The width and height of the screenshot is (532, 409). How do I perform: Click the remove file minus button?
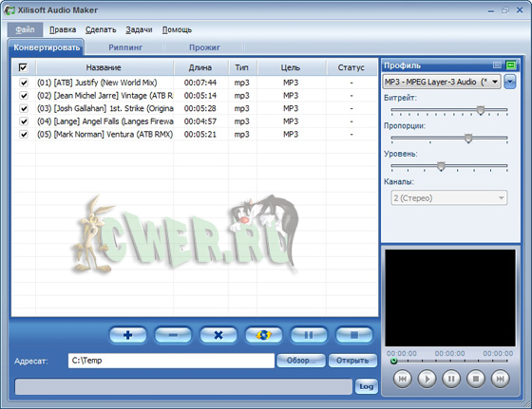point(173,335)
